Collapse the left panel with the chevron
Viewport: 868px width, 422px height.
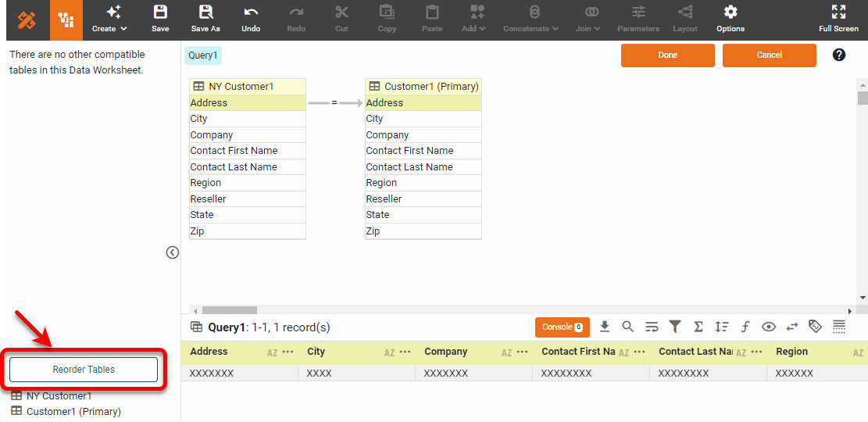click(x=173, y=252)
